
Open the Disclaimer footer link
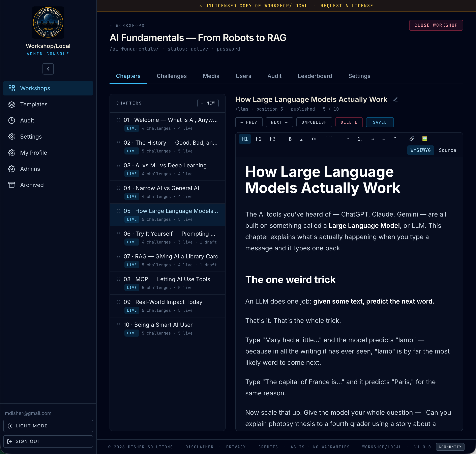point(199,447)
